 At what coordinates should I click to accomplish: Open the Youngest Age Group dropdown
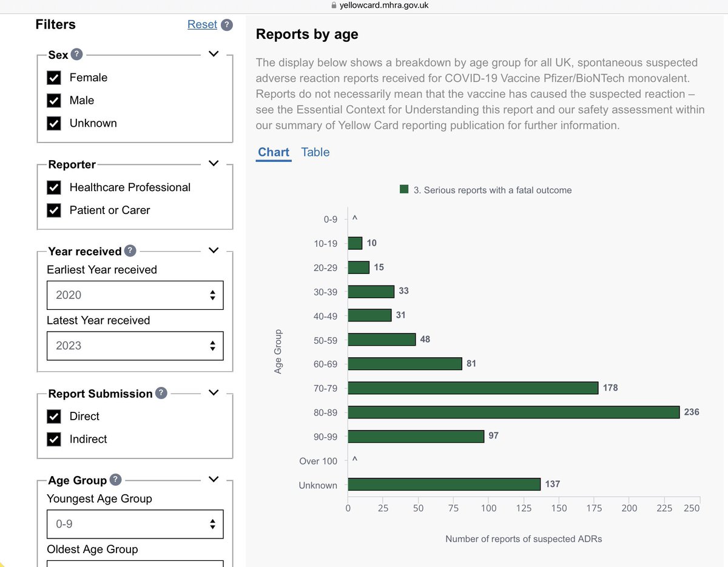[x=135, y=523]
